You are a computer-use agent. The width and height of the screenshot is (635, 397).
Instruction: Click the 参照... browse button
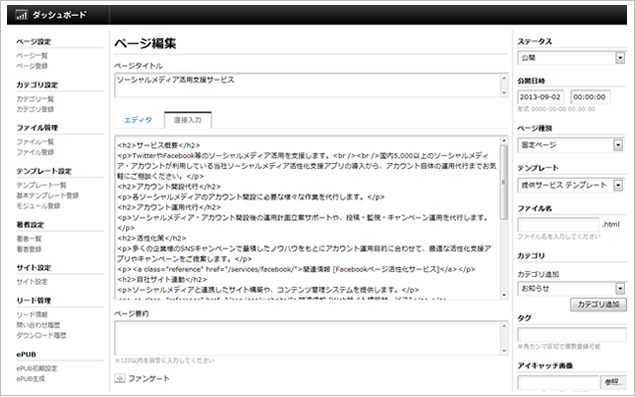click(614, 382)
